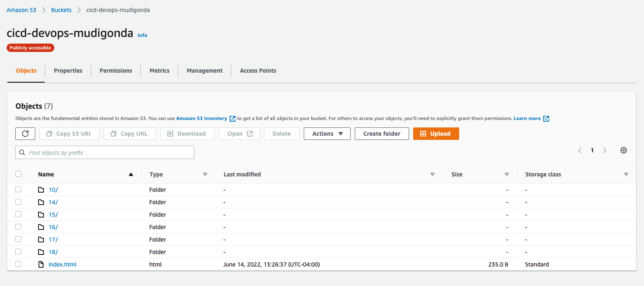Switch to the Objects tab
Screen dimensions: 644x286
(26, 71)
